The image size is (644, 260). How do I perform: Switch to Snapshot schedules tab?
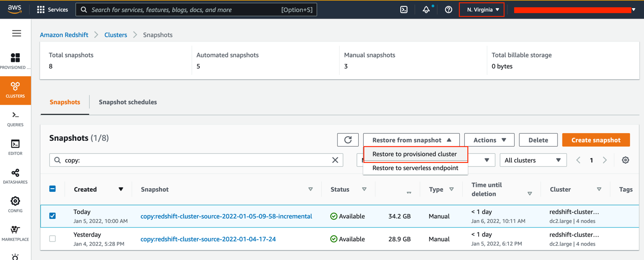coord(128,102)
